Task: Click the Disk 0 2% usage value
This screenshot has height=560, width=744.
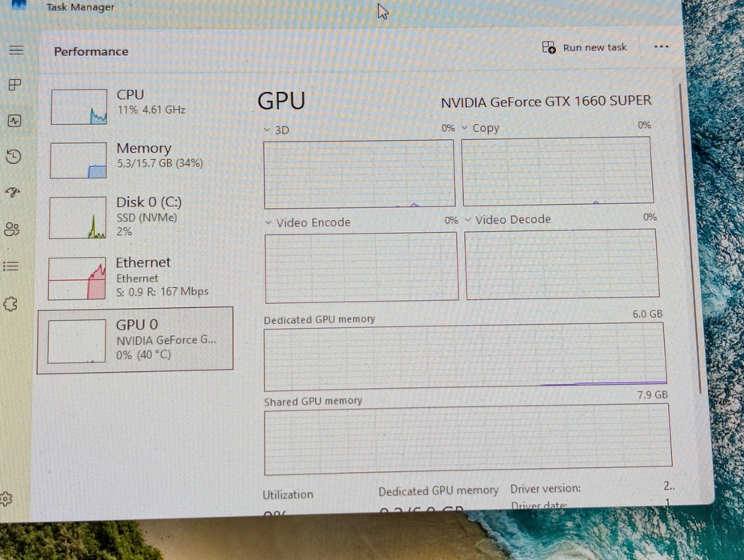Action: pyautogui.click(x=124, y=231)
